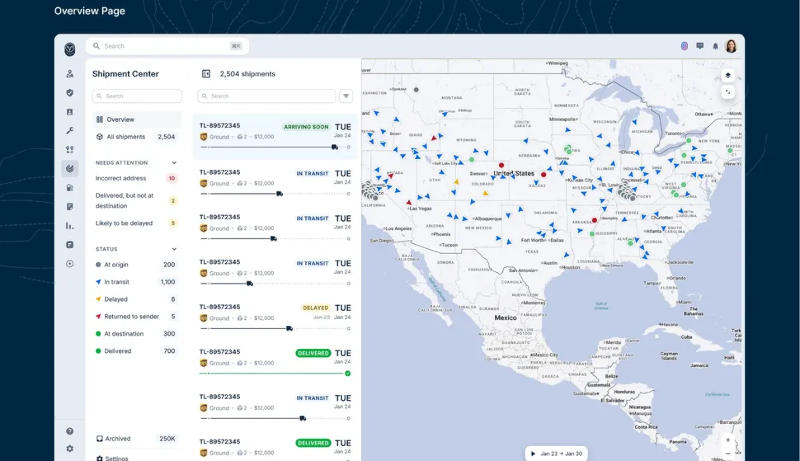Screen dimensions: 800x461
Task: Select All shipments in the sidebar
Action: [137, 137]
